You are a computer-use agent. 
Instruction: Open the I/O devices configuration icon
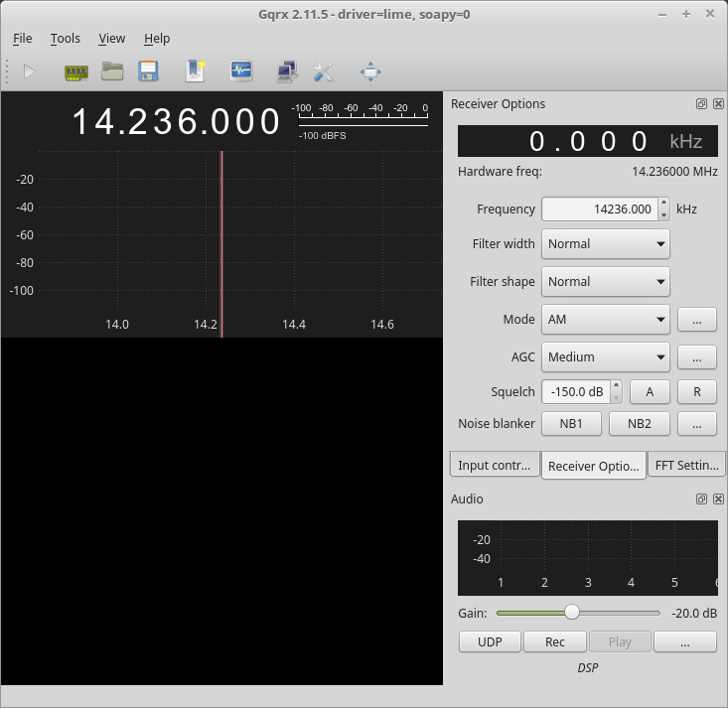[x=76, y=71]
